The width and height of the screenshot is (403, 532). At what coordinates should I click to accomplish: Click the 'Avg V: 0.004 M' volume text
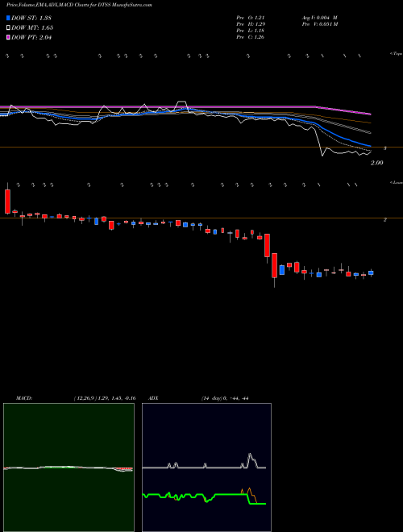[319, 17]
